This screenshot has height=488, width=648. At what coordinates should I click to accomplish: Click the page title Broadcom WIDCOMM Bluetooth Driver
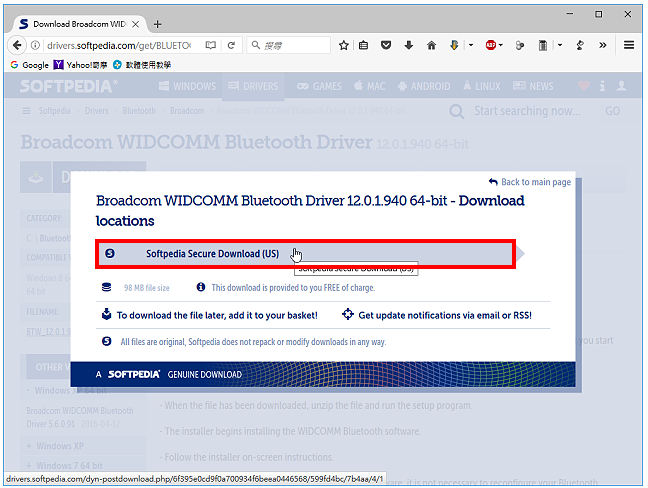[x=196, y=142]
